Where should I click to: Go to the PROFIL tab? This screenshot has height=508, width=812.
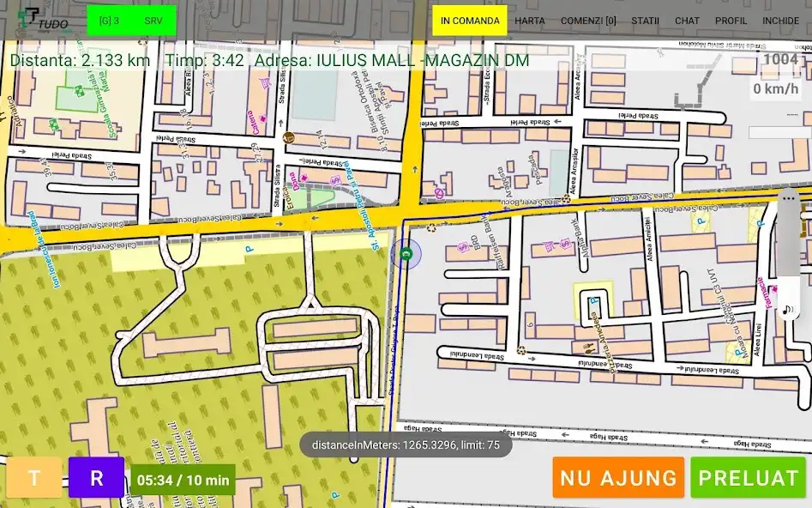(x=731, y=21)
